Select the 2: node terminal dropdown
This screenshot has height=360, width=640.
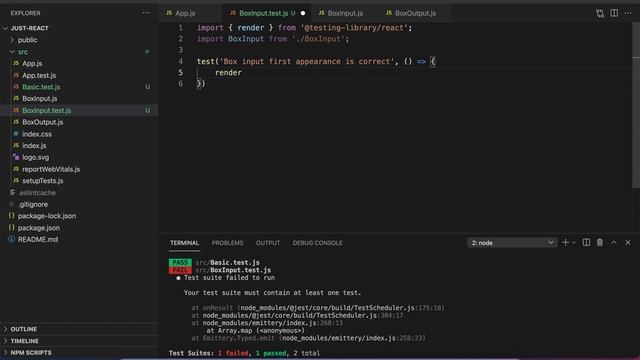click(x=512, y=243)
